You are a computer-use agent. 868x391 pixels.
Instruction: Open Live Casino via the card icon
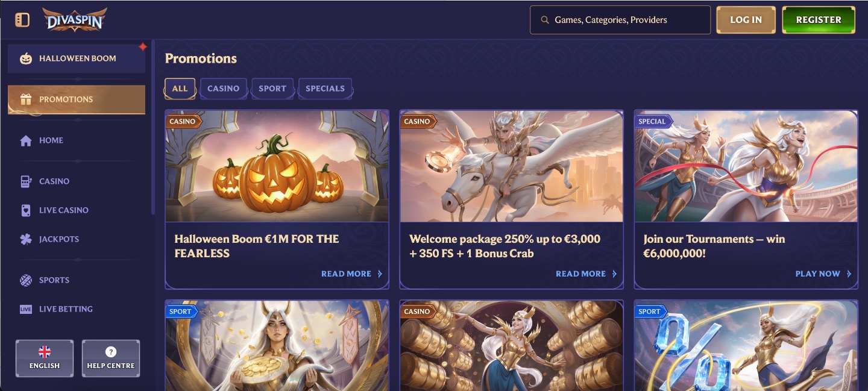pyautogui.click(x=26, y=210)
